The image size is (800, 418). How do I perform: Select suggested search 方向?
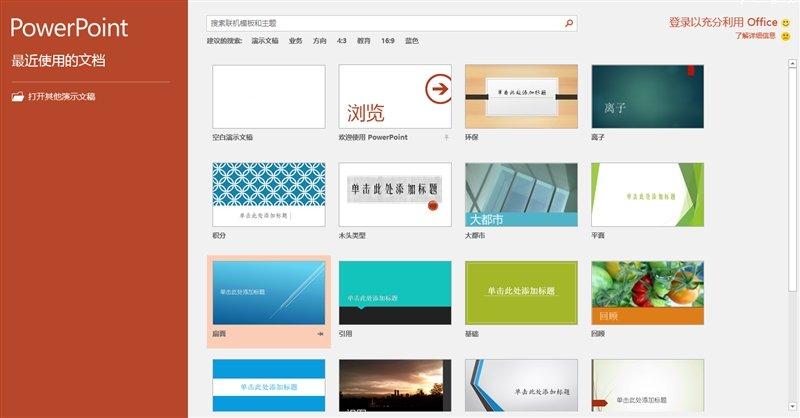tap(320, 41)
